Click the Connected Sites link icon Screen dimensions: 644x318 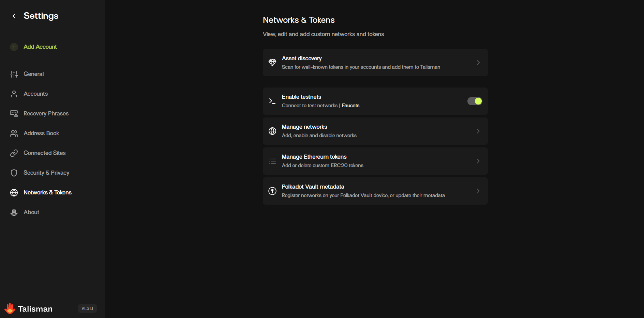click(14, 153)
